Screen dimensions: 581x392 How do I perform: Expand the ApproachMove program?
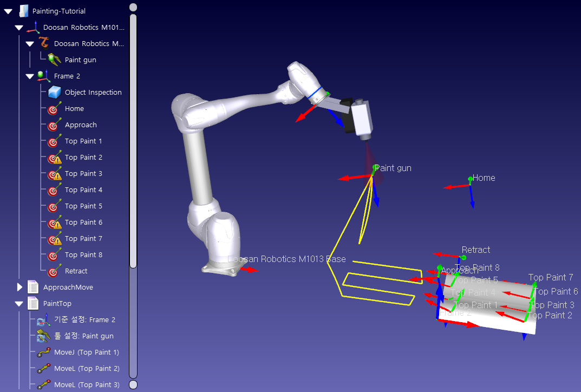tap(19, 287)
